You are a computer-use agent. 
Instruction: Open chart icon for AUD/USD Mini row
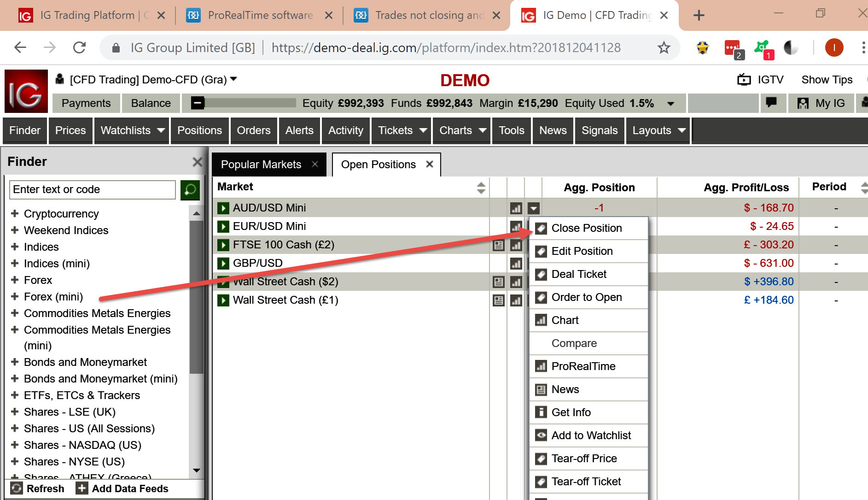[x=516, y=208]
